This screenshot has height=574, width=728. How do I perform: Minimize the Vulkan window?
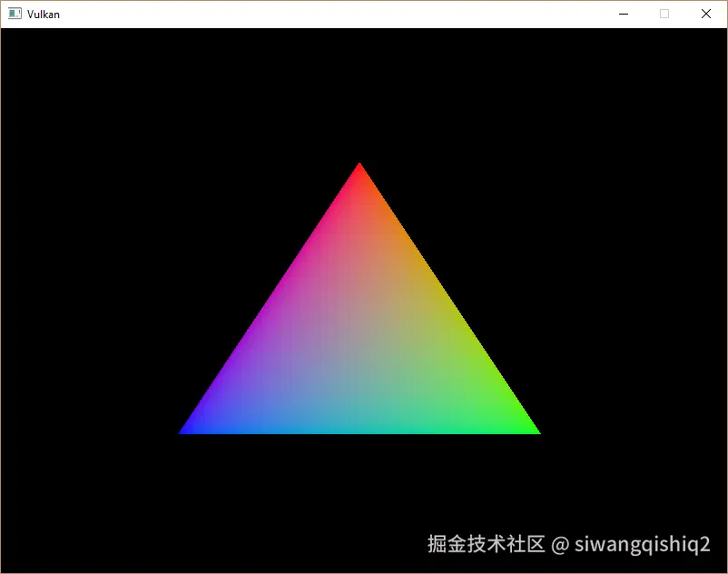click(x=623, y=14)
